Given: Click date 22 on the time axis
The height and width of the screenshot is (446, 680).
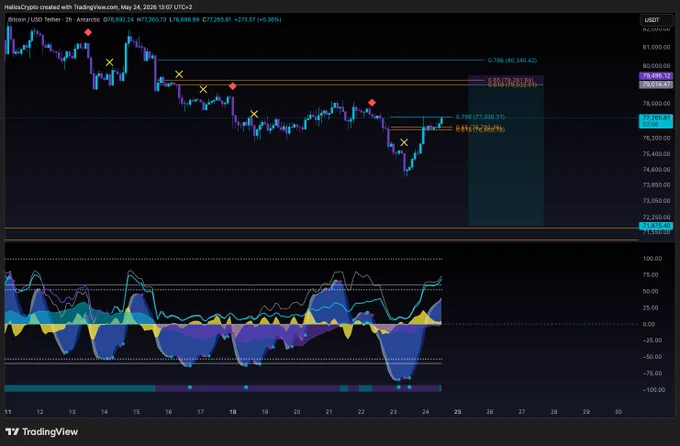Looking at the screenshot, I should click(x=361, y=412).
